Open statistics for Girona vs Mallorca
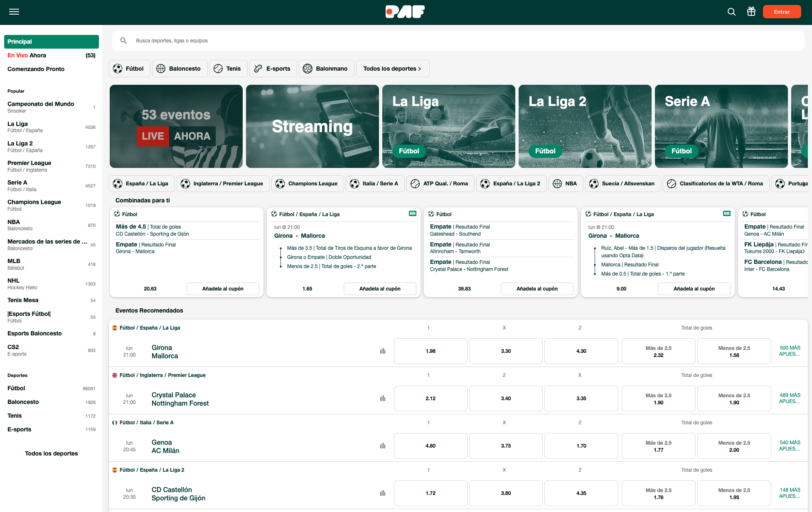Viewport: 812px width, 512px height. 383,351
